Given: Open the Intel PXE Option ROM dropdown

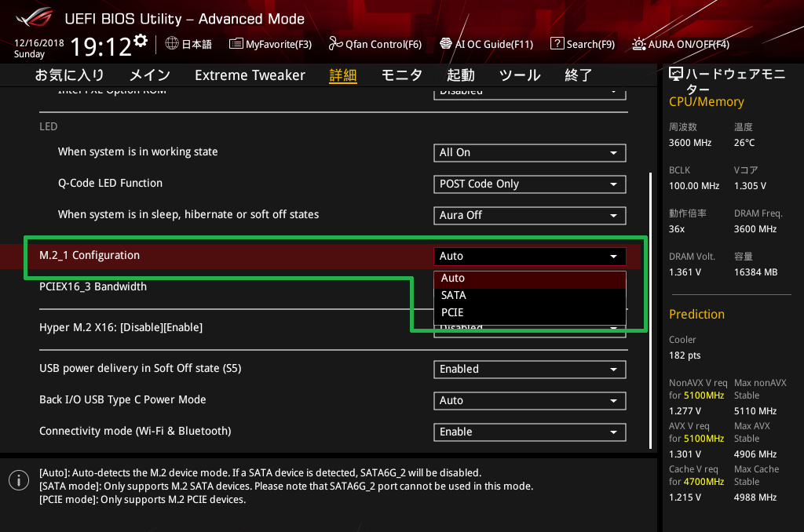Looking at the screenshot, I should click(530, 93).
